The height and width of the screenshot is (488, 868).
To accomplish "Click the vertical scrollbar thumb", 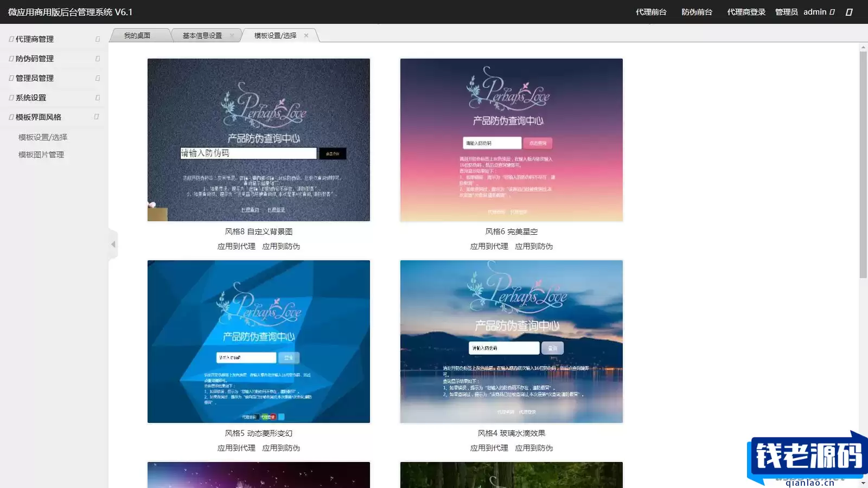I will tap(863, 165).
